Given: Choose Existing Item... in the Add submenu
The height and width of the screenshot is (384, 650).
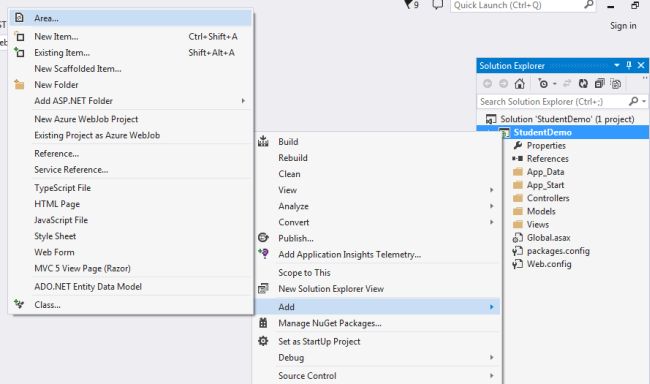Looking at the screenshot, I should 130,53.
